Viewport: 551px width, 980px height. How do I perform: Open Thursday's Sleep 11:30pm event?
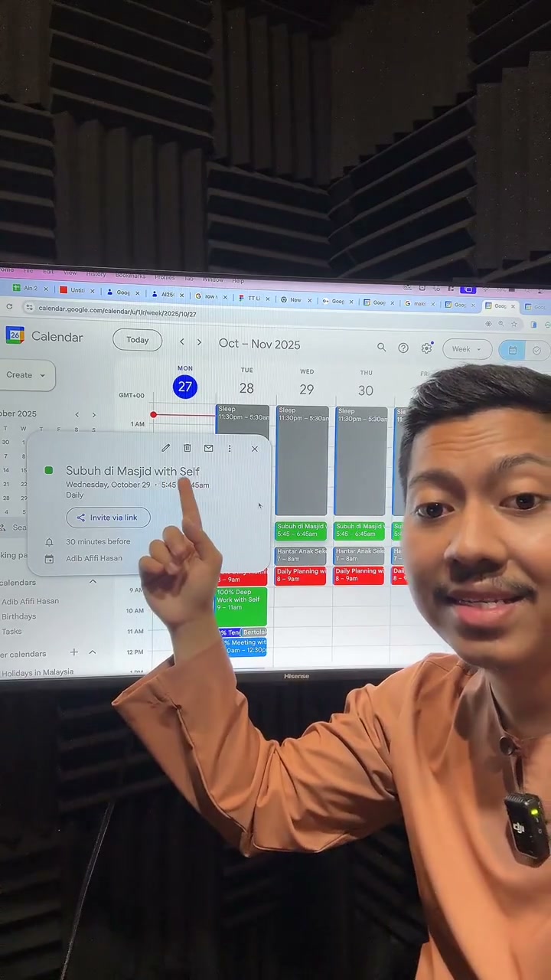point(360,461)
